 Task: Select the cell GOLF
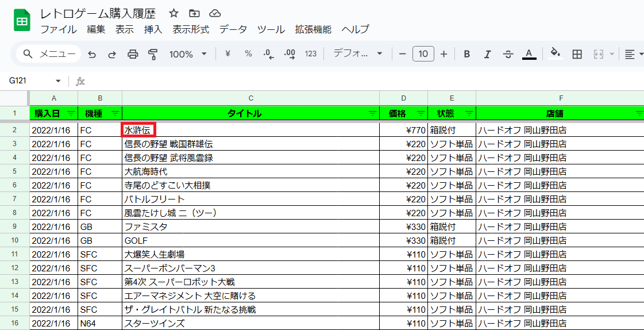click(250, 240)
